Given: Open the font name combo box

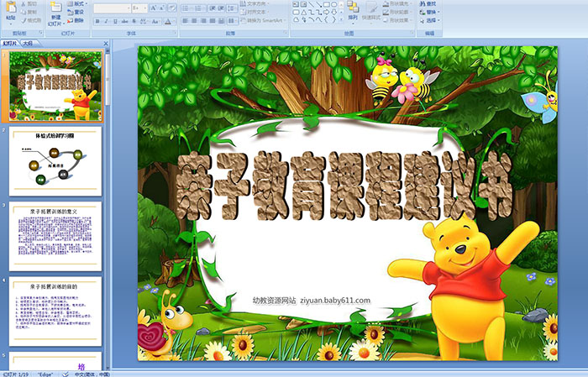Looking at the screenshot, I should 112,8.
